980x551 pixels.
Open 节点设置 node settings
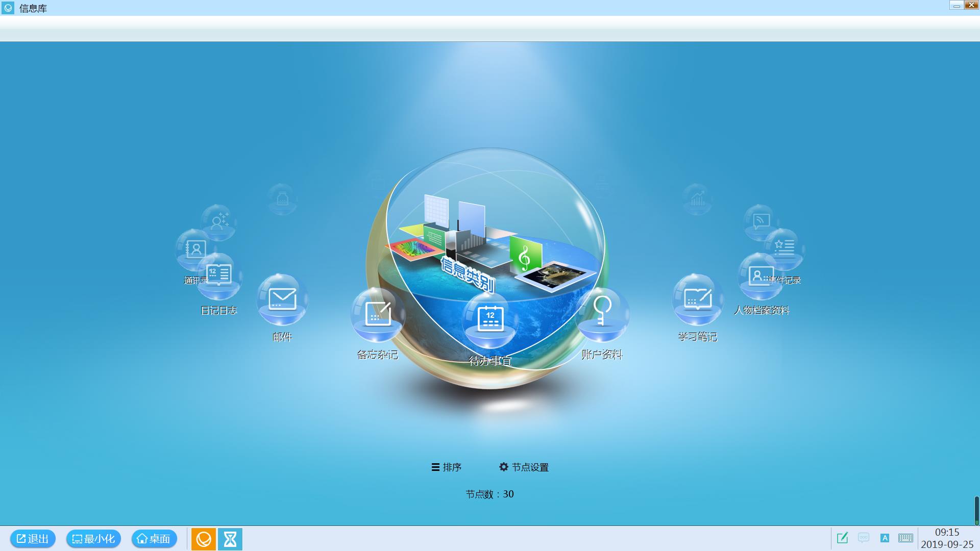[524, 467]
